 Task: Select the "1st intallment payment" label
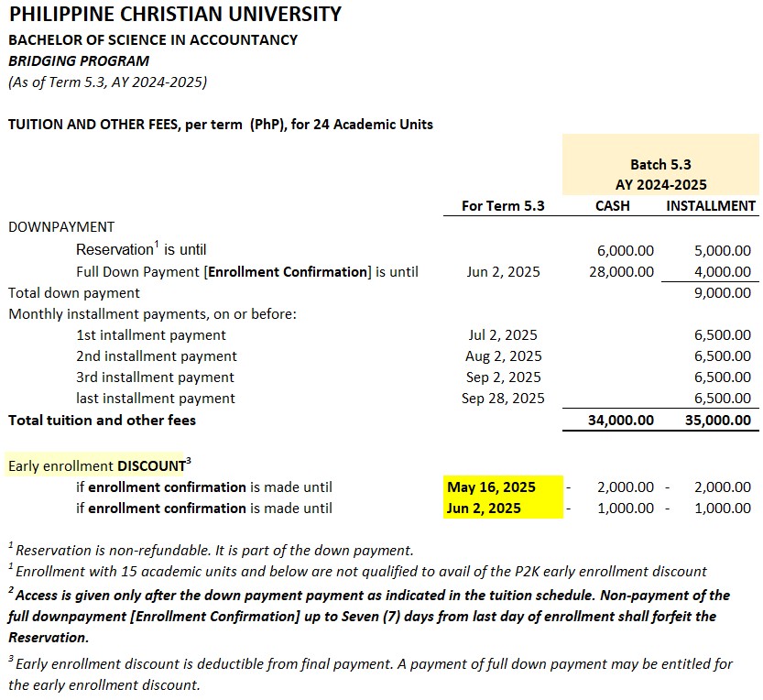(151, 335)
